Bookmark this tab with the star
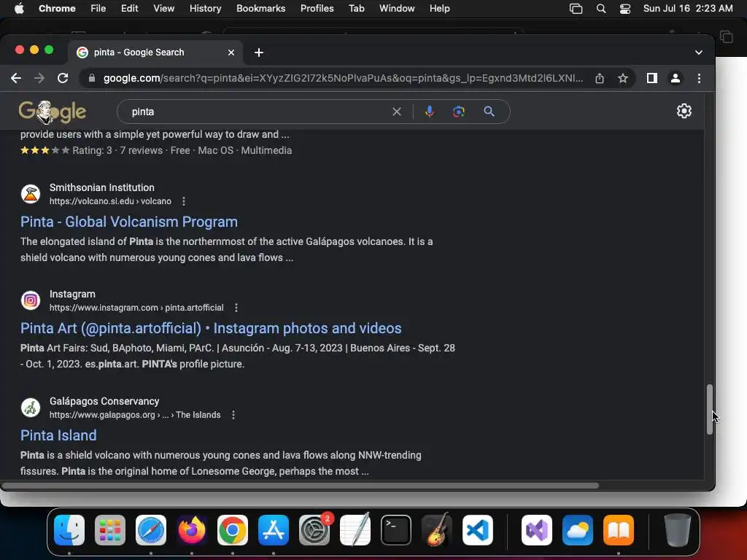The height and width of the screenshot is (560, 747). pos(623,78)
